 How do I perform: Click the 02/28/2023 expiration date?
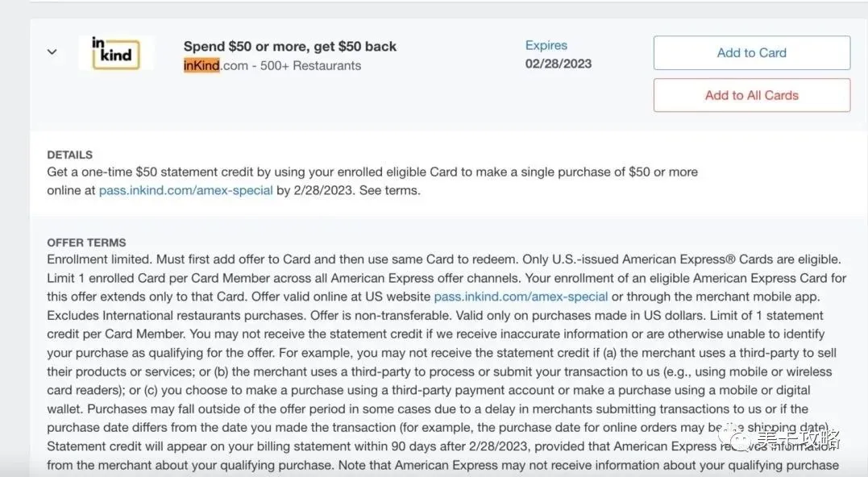tap(559, 63)
